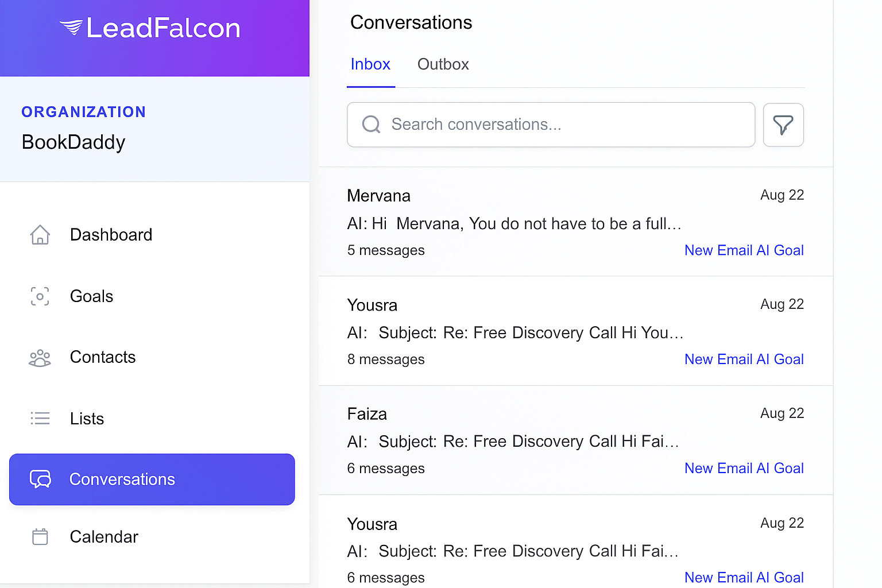Open the Dashboard menu item
Viewport: 882px width, 588px height.
click(x=111, y=235)
